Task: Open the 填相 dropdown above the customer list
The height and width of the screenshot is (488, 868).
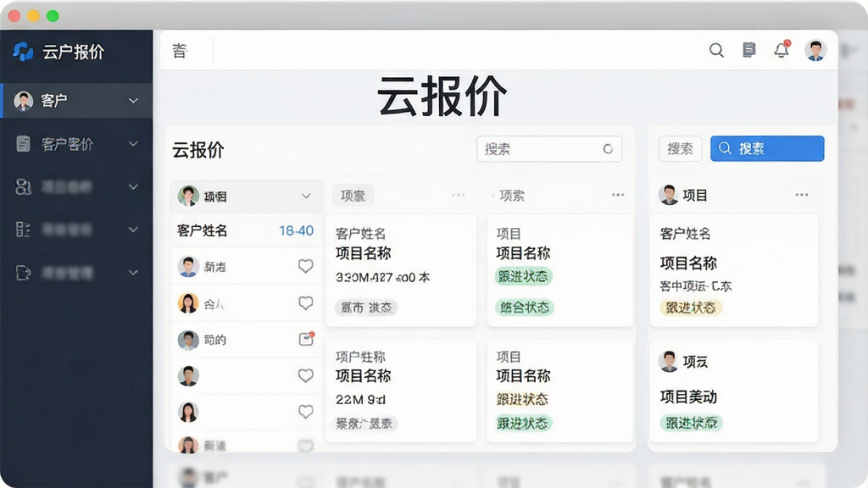Action: click(x=247, y=197)
